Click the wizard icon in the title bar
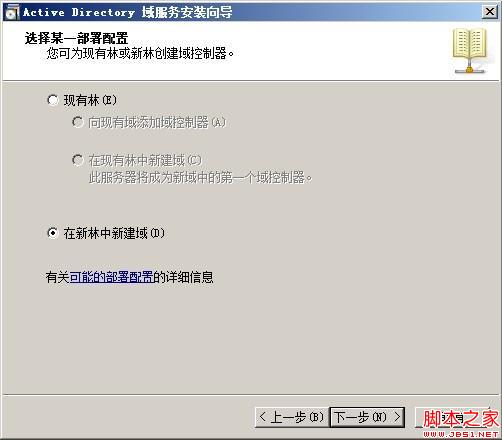502x440 pixels. (12, 13)
